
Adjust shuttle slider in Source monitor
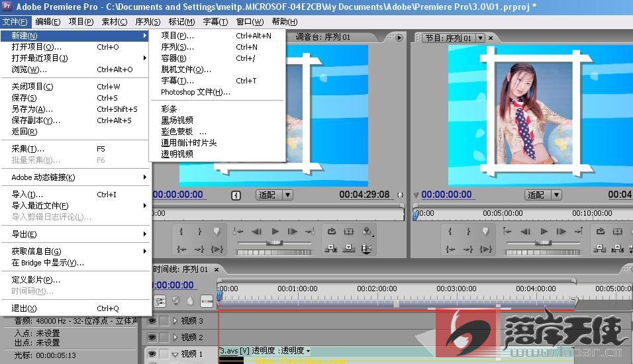point(275,242)
